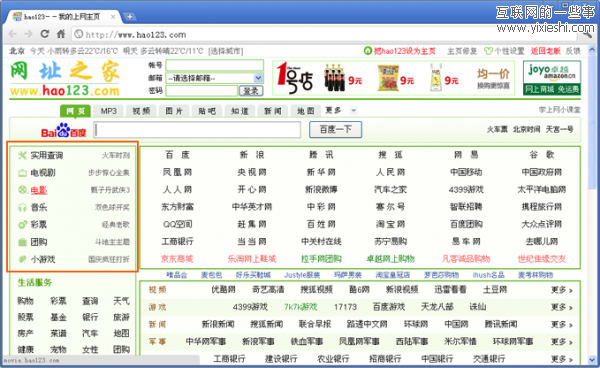Click the 学上网小课堂 link
Viewport: 600px width, 368px height.
point(559,110)
